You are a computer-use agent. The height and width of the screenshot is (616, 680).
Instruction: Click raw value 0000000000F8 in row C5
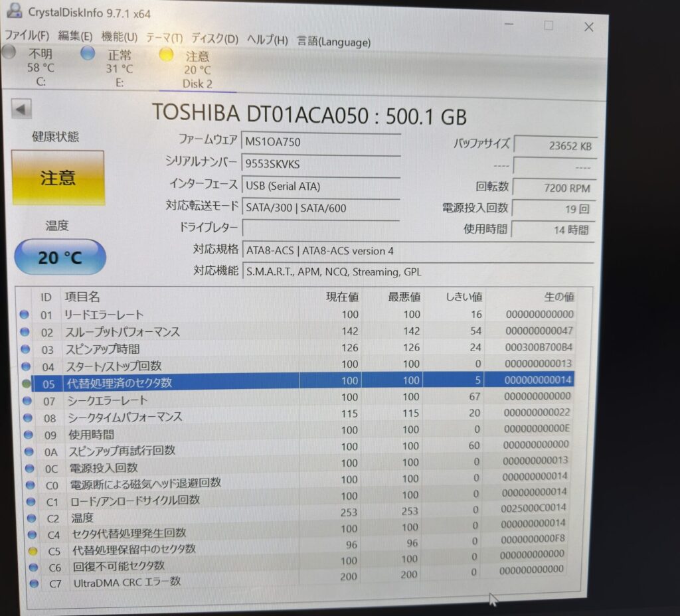(x=533, y=539)
